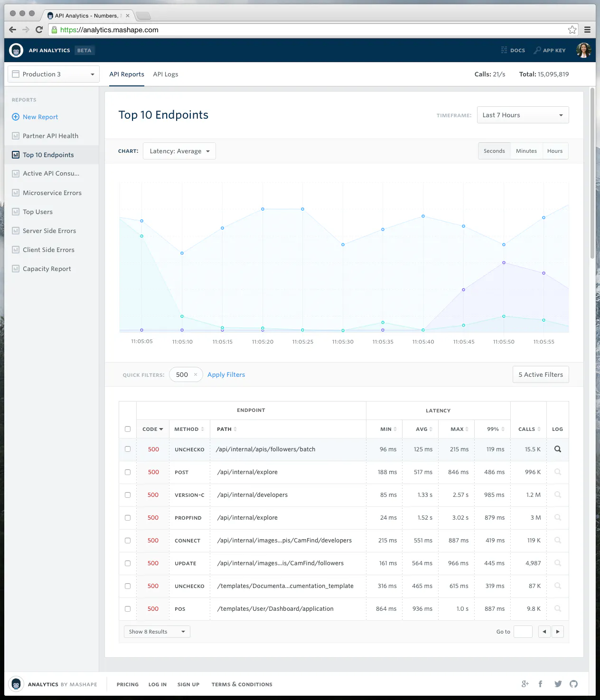Check the PROPFIND explore row checkbox
Viewport: 600px width, 700px height.
pos(128,518)
